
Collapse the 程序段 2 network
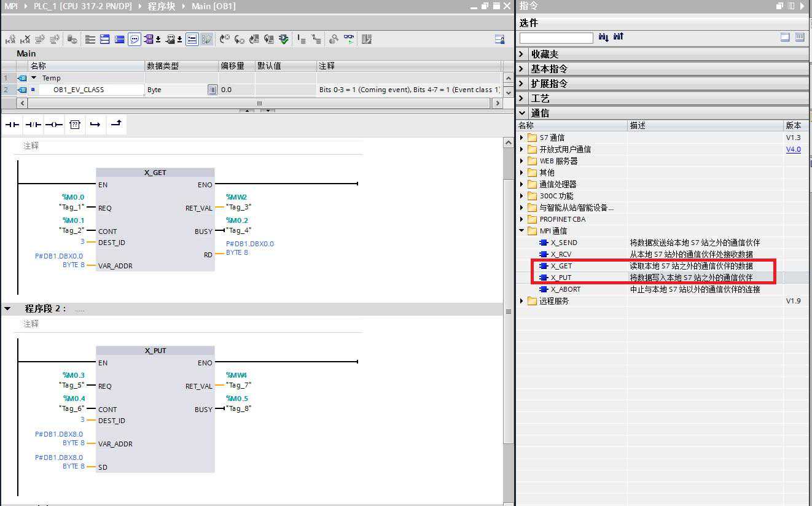[x=7, y=309]
